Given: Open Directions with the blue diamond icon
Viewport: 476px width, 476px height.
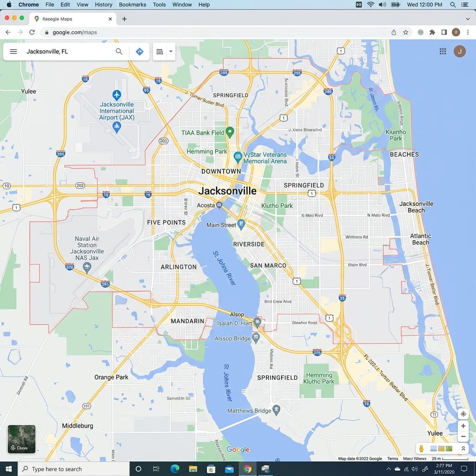Looking at the screenshot, I should click(139, 52).
